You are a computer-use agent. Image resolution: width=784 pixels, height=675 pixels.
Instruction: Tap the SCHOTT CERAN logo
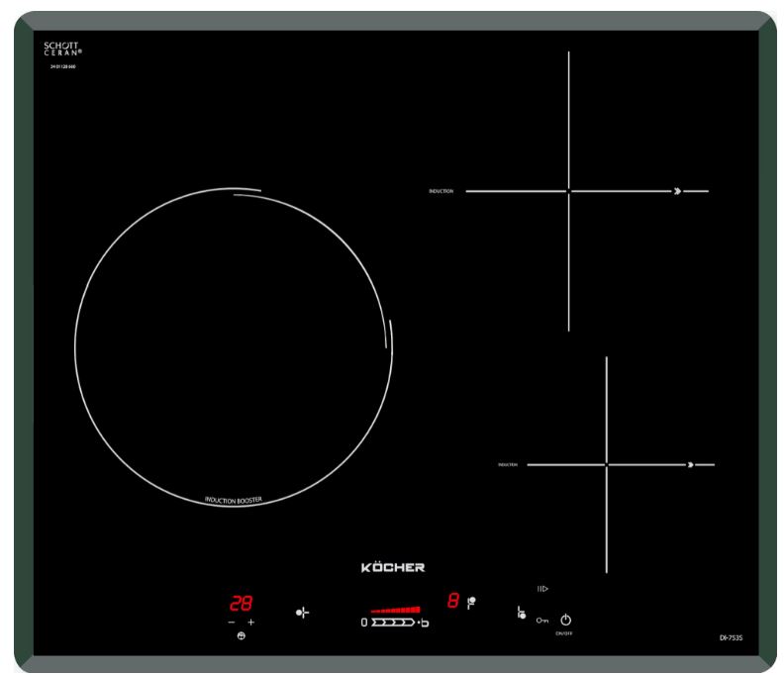click(62, 48)
